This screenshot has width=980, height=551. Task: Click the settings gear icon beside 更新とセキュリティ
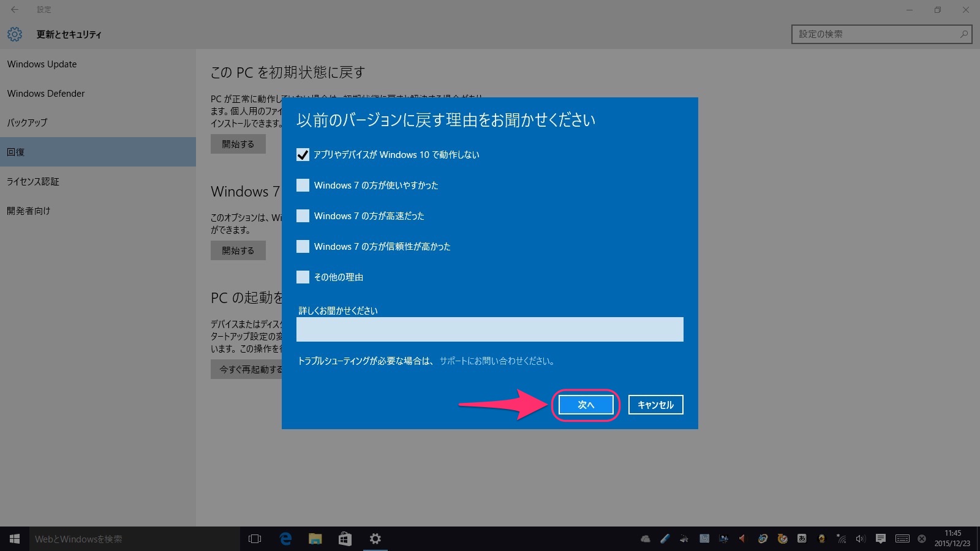[x=15, y=34]
